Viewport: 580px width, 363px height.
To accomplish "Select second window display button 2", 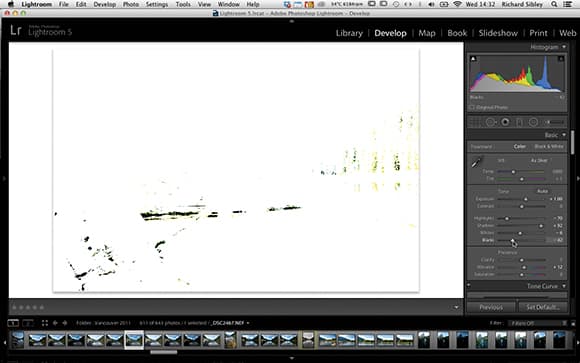I will (x=28, y=323).
